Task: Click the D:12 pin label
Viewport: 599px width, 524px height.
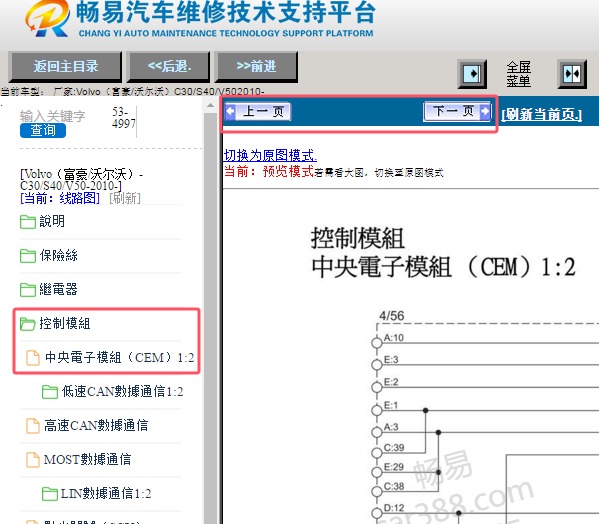Action: pos(394,508)
